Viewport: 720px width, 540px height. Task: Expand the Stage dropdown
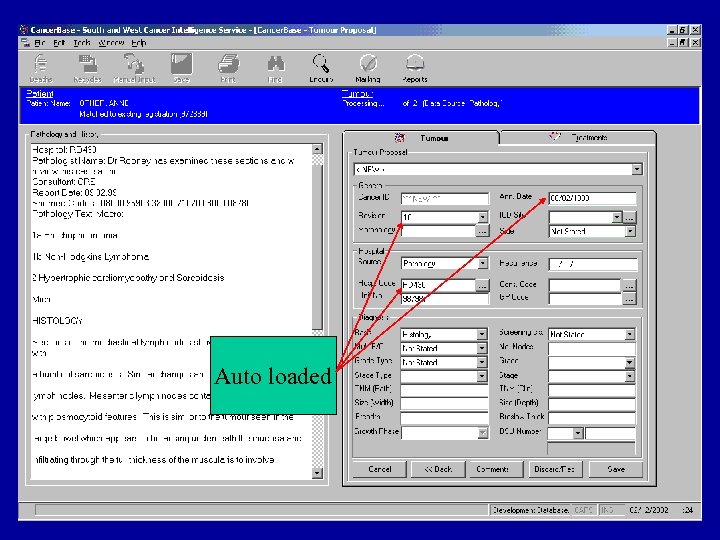(630, 376)
